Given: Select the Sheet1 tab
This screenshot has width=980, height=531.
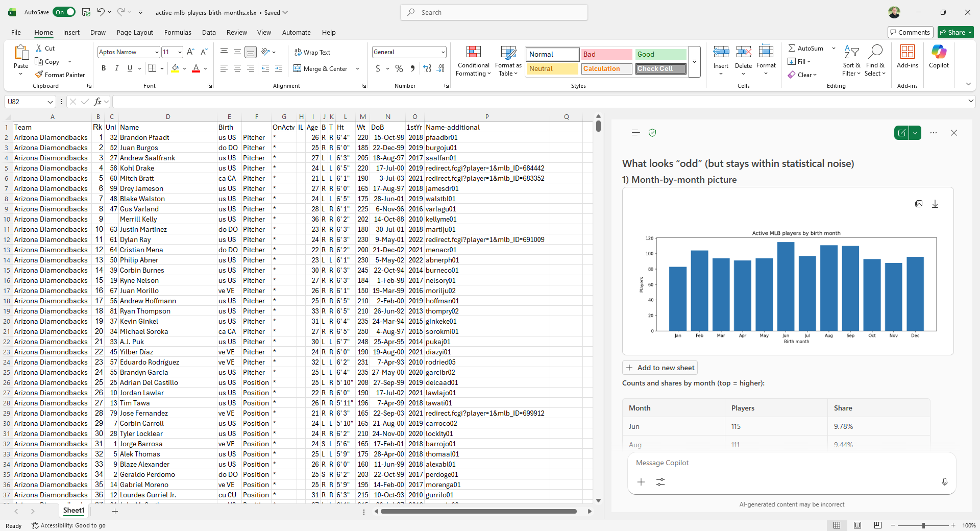Looking at the screenshot, I should click(x=73, y=511).
